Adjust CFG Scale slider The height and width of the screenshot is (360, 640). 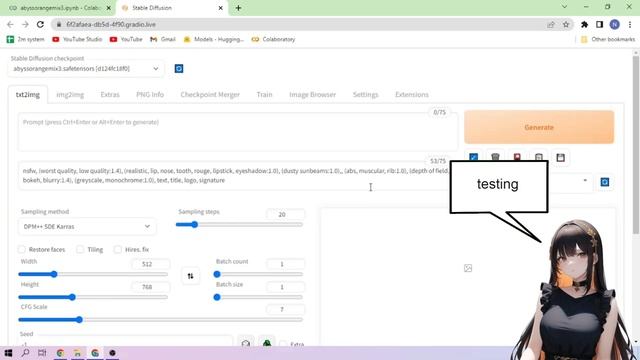pos(161,320)
